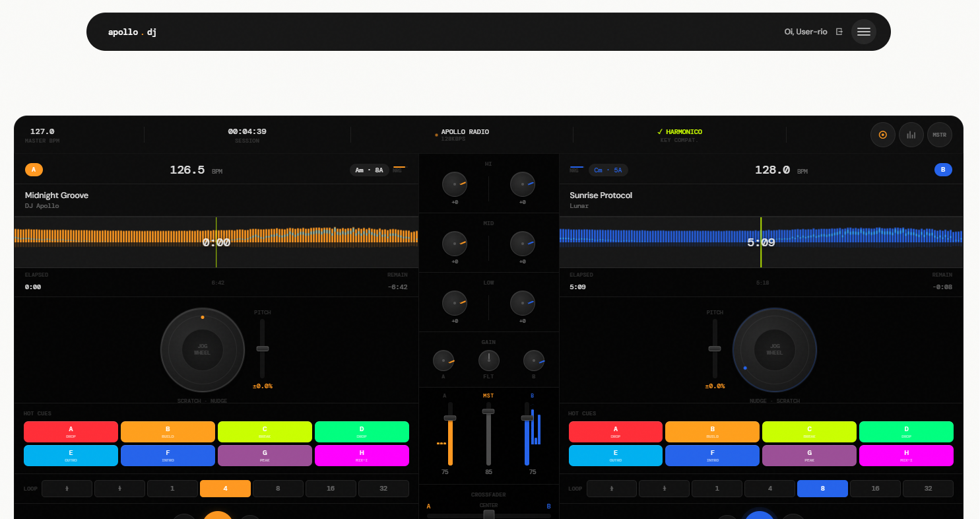The width and height of the screenshot is (980, 519).
Task: Set deck B loop length to 4
Action: [770, 489]
